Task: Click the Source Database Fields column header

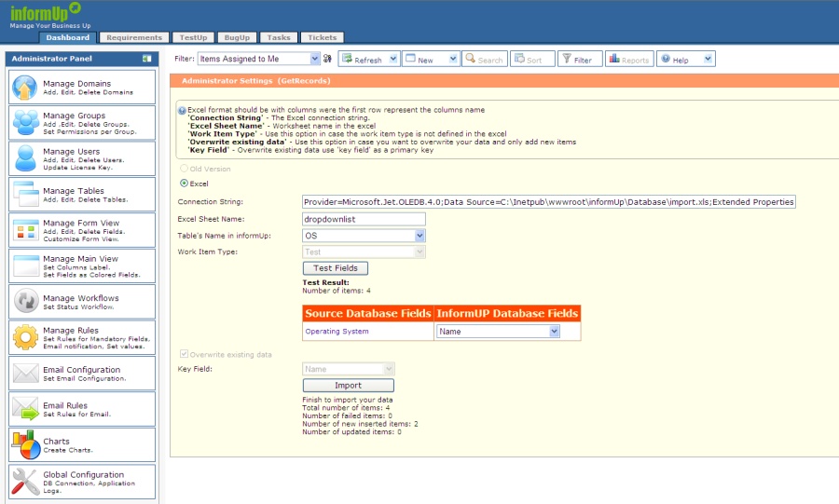Action: point(368,313)
